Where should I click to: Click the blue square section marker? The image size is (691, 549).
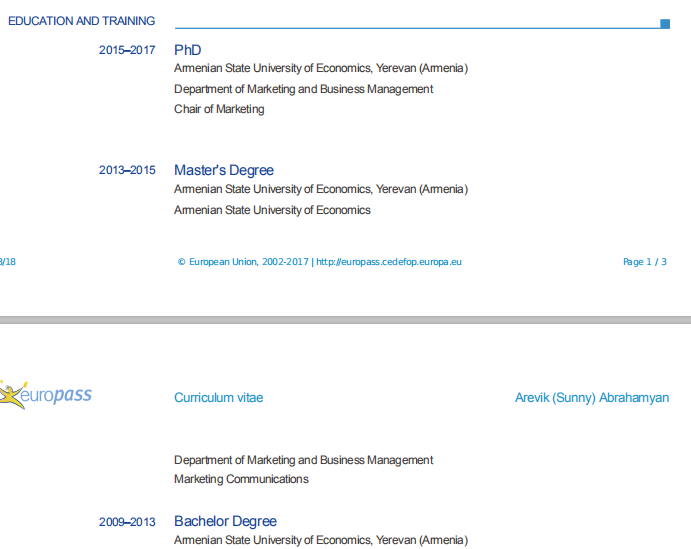[x=665, y=23]
